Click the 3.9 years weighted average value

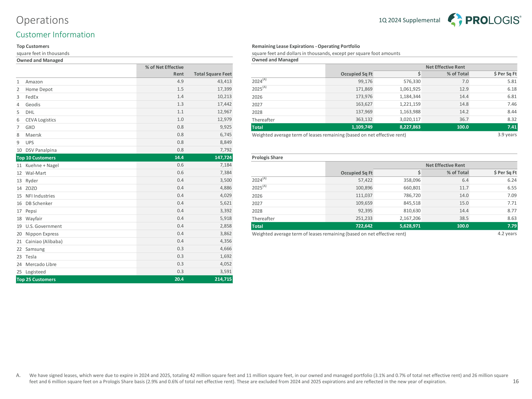pyautogui.click(x=507, y=135)
